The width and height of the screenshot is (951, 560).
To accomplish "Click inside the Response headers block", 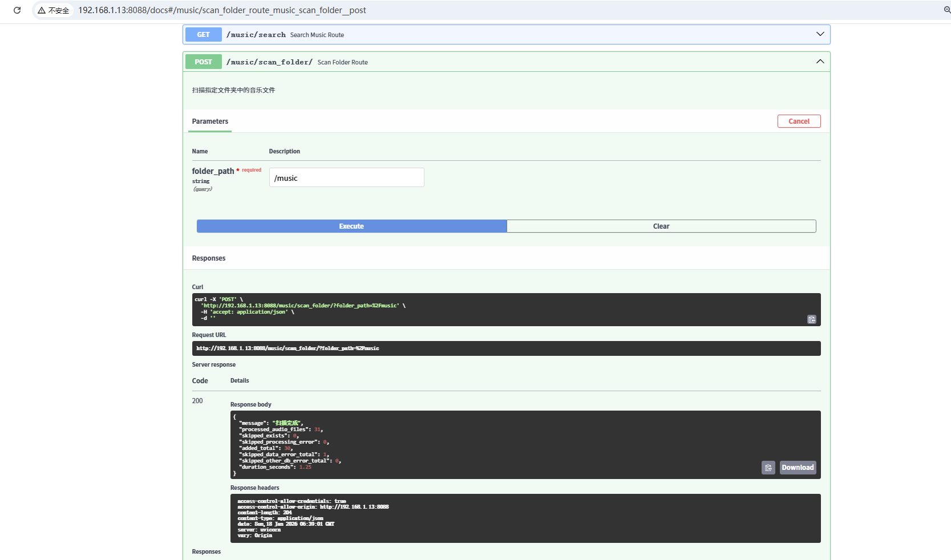I will point(525,518).
